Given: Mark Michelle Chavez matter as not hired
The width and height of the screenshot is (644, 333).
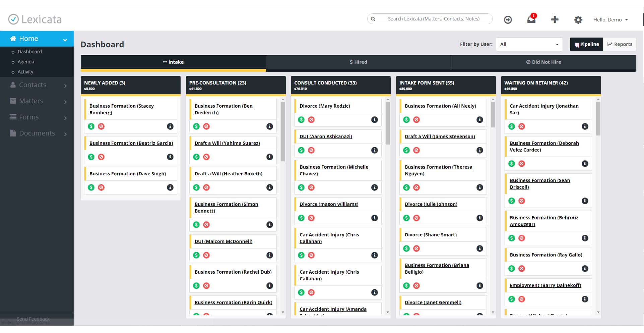Looking at the screenshot, I should [x=311, y=187].
